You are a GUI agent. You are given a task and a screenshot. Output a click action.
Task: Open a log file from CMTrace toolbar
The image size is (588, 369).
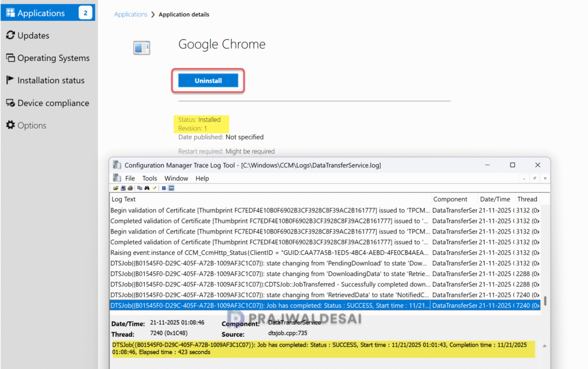116,188
